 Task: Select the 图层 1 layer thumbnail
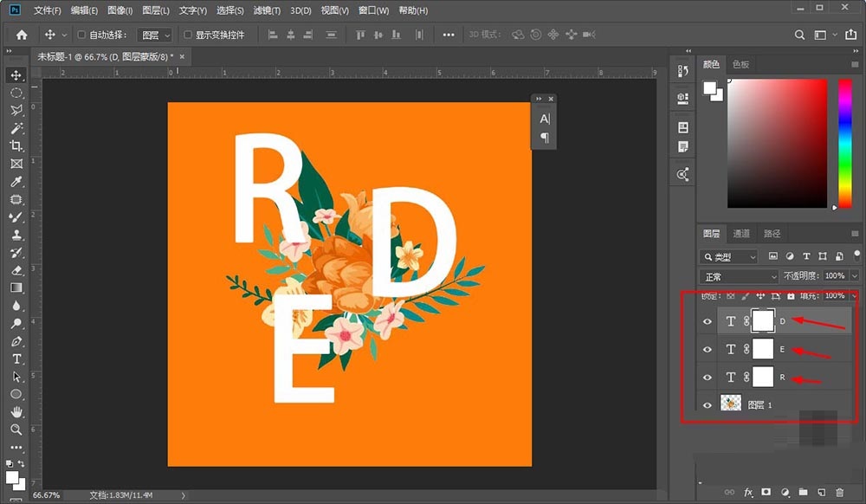(x=732, y=404)
